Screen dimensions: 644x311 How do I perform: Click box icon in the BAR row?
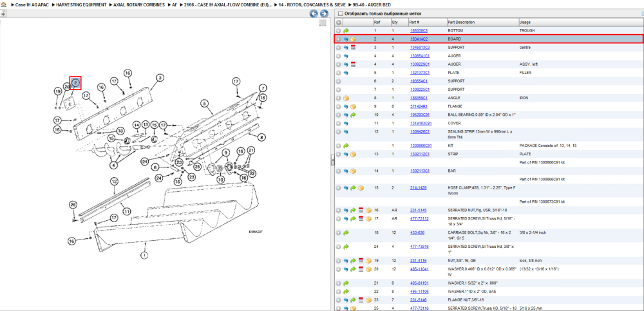click(353, 171)
